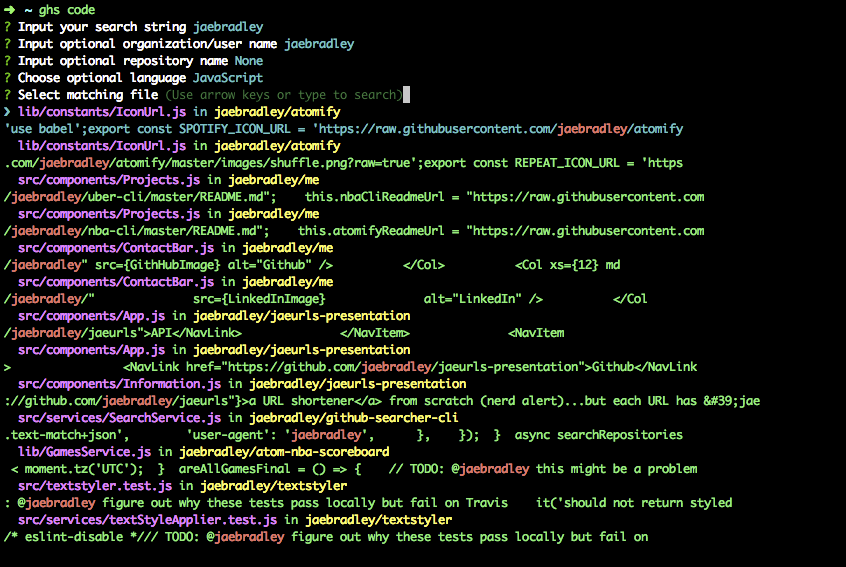The height and width of the screenshot is (567, 846).
Task: Click the 'JavaScript' language answer
Action: coord(228,78)
